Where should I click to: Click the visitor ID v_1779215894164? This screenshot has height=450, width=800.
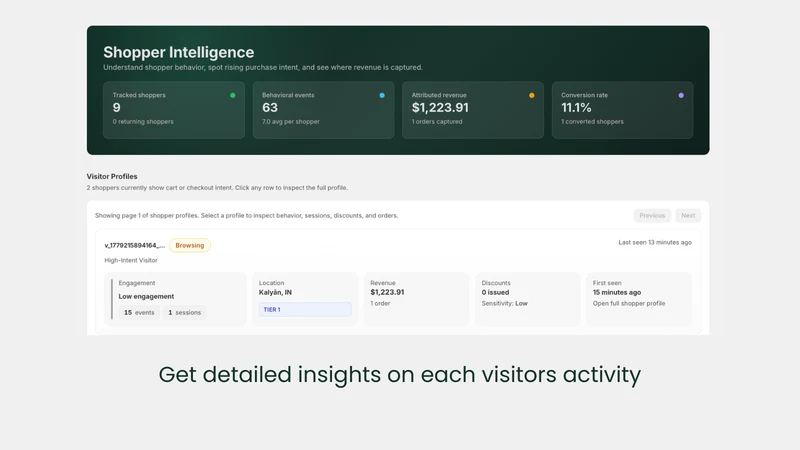point(135,245)
